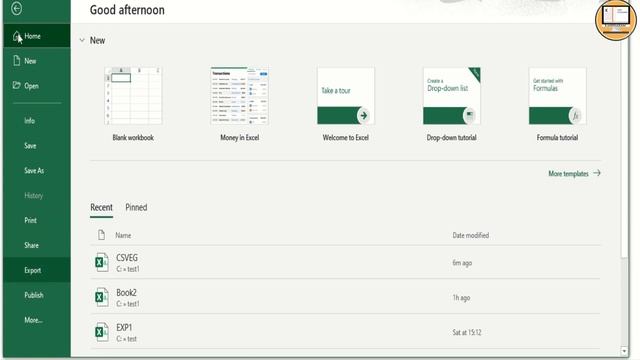Viewport: 640px width, 360px height.
Task: Click the file icon in Name column header
Action: tap(101, 235)
